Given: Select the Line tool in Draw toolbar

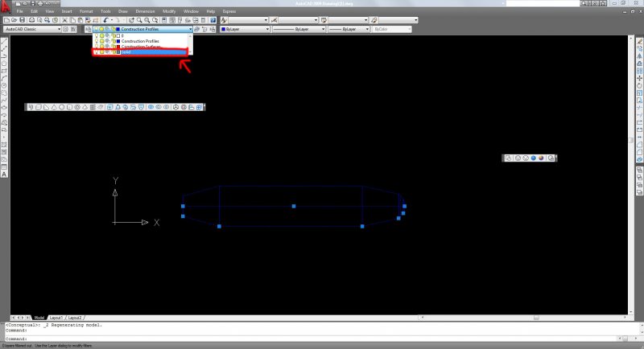Looking at the screenshot, I should coord(4,42).
